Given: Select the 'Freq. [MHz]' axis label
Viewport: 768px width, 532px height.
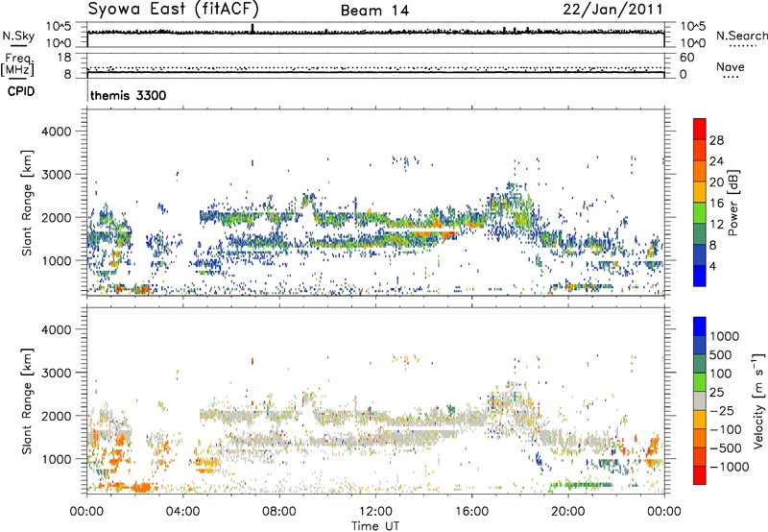Looking at the screenshot, I should [x=17, y=64].
